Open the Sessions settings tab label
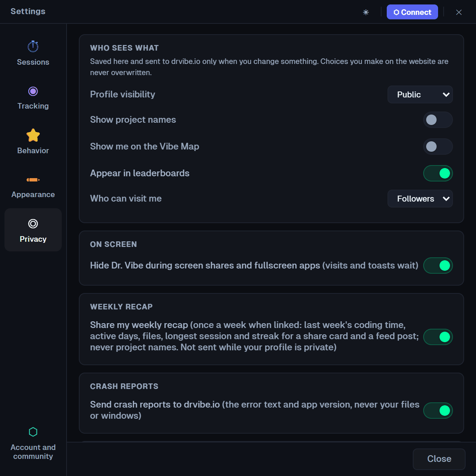476x476 pixels. [33, 62]
